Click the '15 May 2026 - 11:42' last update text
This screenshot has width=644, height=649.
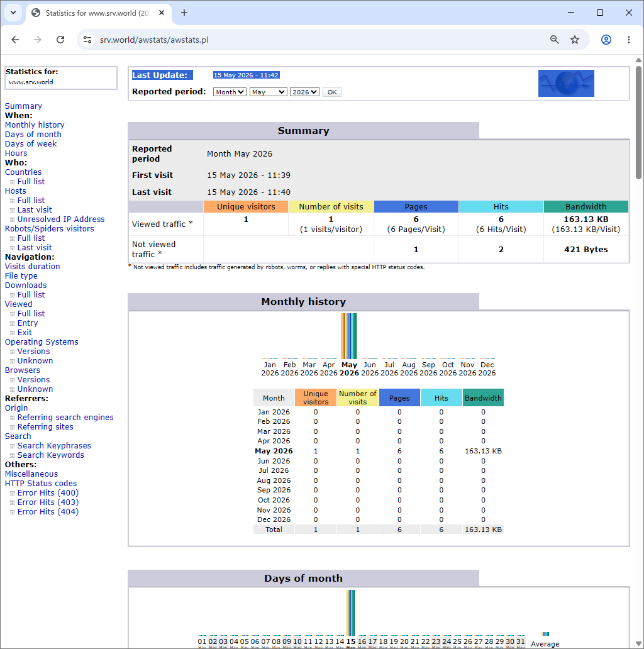click(x=246, y=75)
